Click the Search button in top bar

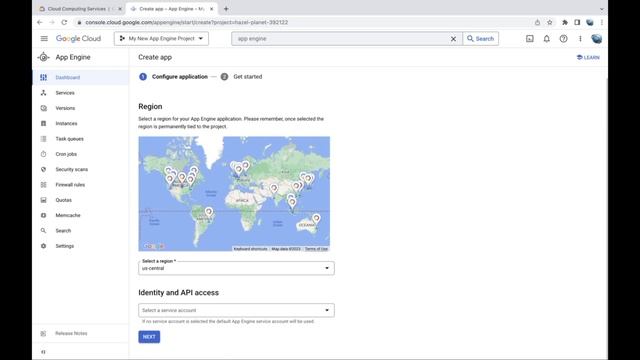coord(480,38)
